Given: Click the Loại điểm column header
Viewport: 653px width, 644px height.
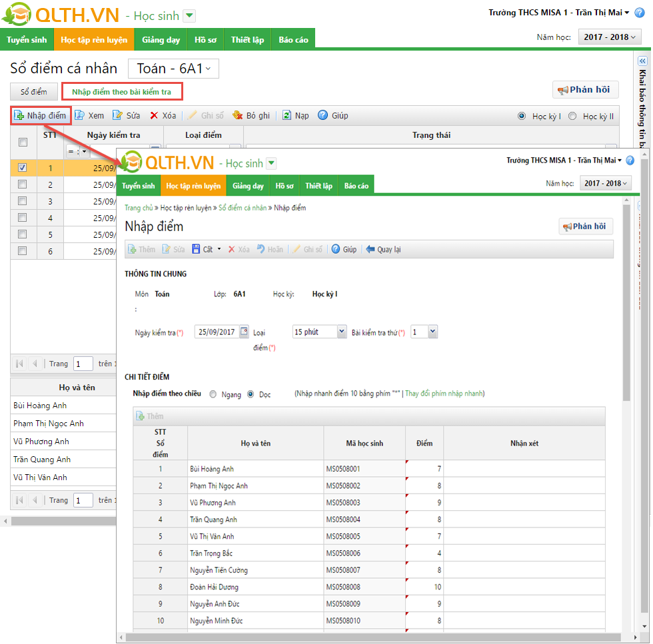Looking at the screenshot, I should [x=203, y=135].
